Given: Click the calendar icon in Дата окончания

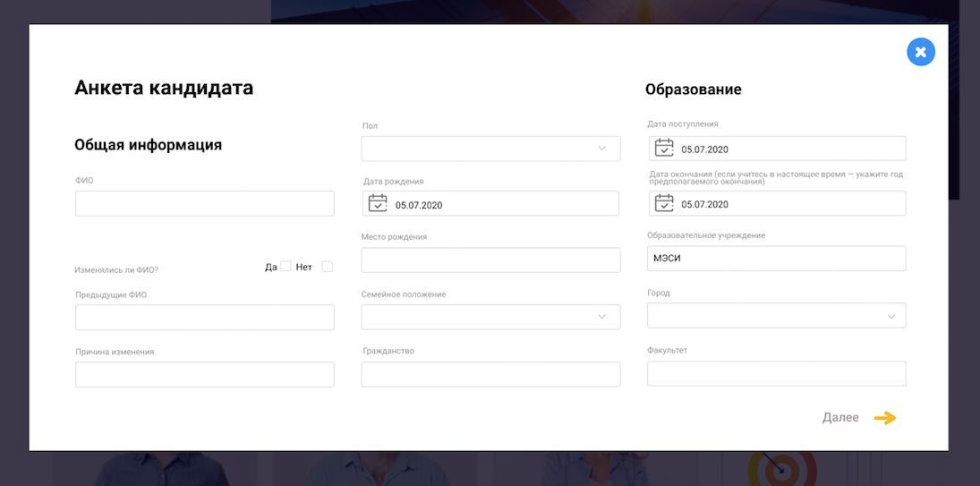Looking at the screenshot, I should (664, 204).
